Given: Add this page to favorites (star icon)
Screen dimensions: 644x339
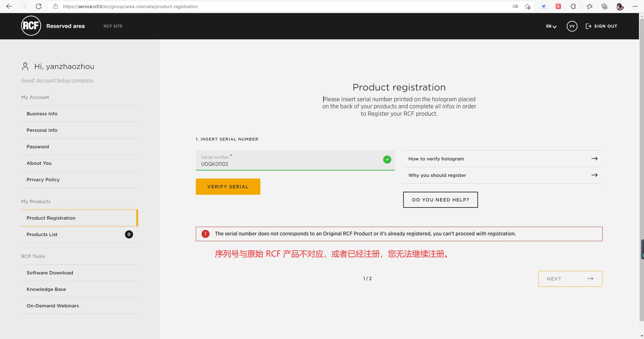Looking at the screenshot, I should pos(527,6).
